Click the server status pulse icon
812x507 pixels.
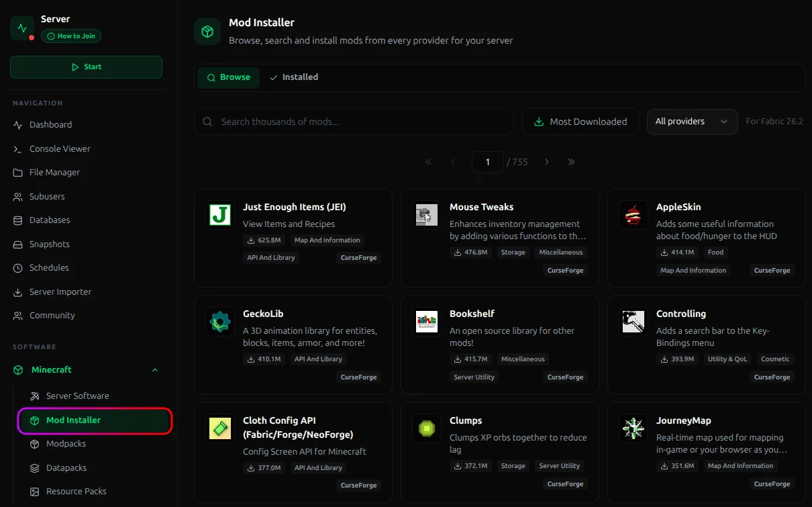click(22, 28)
